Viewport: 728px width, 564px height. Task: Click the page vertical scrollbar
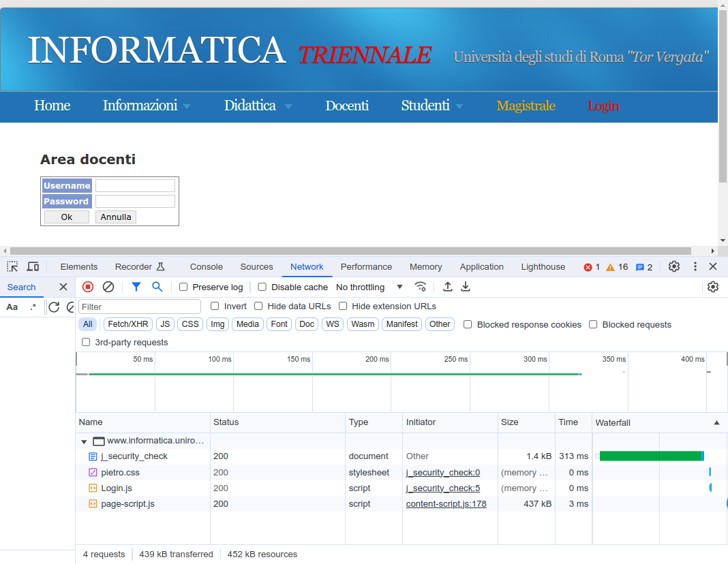tap(723, 96)
